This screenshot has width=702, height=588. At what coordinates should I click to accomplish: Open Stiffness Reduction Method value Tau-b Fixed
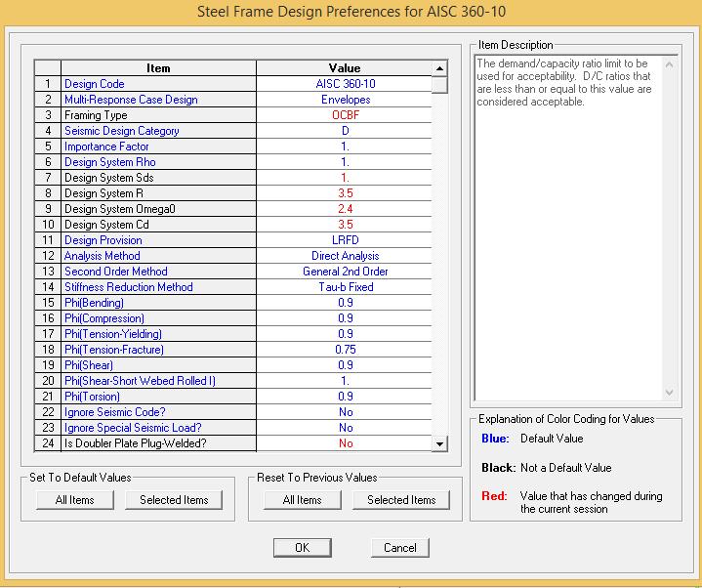[x=346, y=287]
